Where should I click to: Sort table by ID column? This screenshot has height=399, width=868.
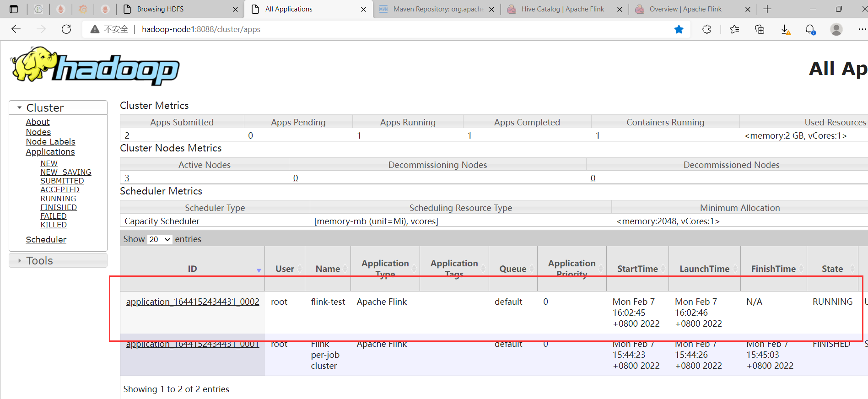pyautogui.click(x=192, y=269)
